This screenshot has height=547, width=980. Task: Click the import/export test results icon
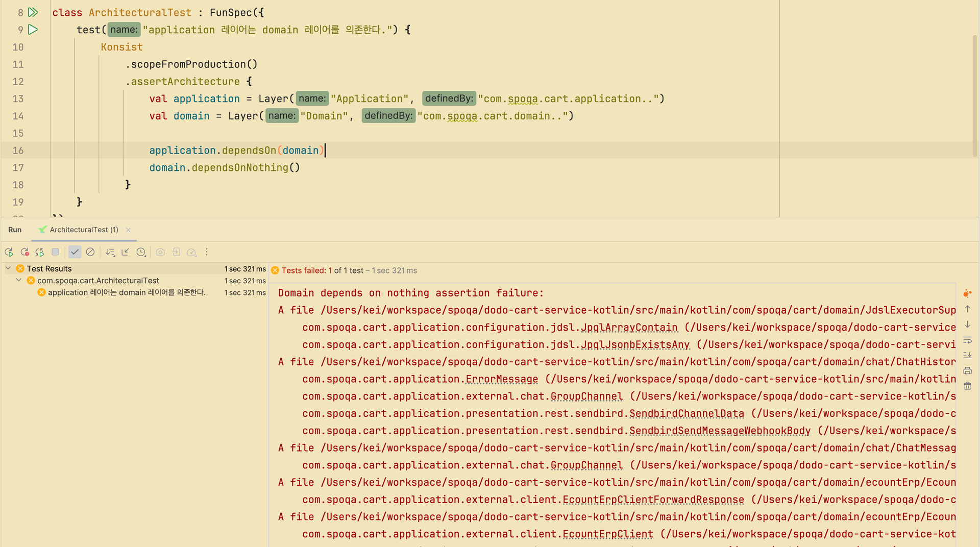(176, 252)
